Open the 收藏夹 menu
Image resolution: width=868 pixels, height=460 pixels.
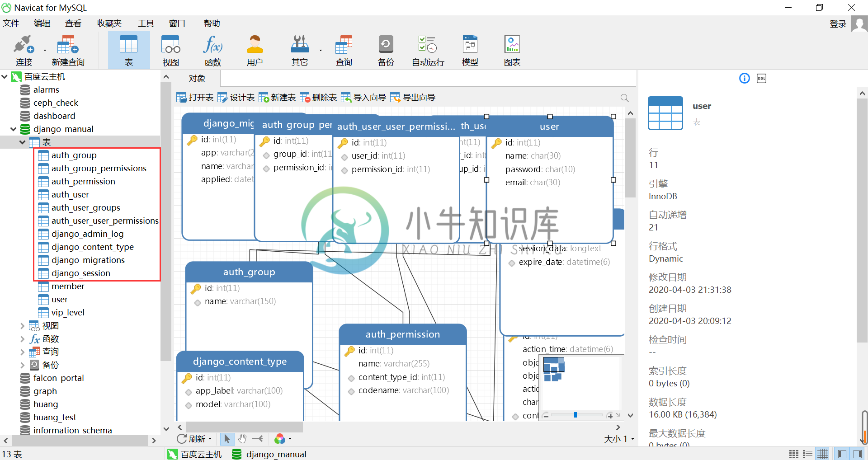coord(109,23)
